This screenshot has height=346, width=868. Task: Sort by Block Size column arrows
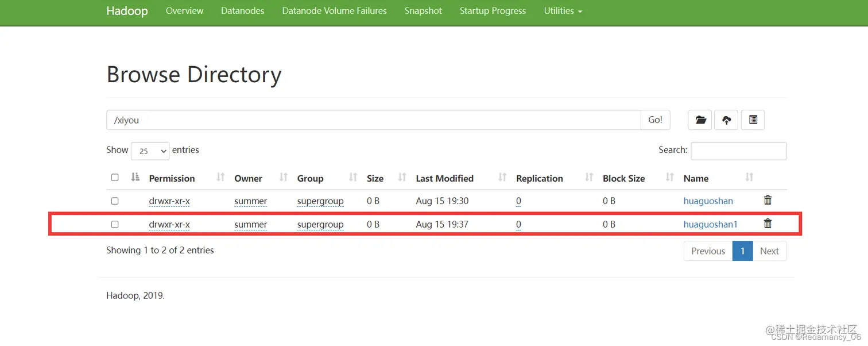[x=670, y=178]
